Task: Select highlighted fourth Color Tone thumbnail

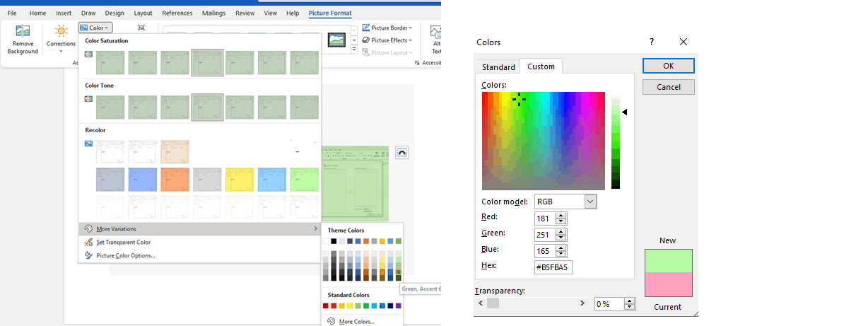Action: click(x=208, y=107)
